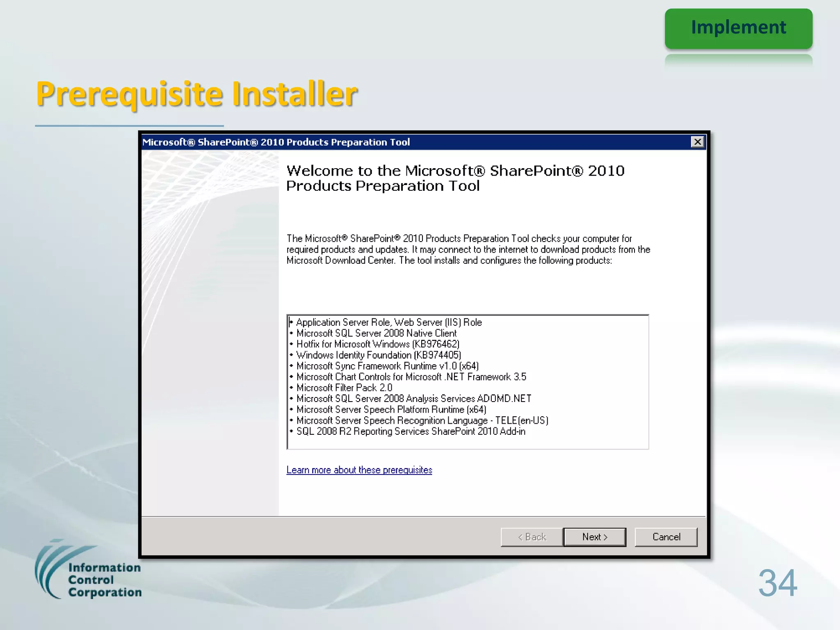Select 'Application Server Role, Web Server (IIS) Role'
The width and height of the screenshot is (840, 630).
click(x=389, y=322)
